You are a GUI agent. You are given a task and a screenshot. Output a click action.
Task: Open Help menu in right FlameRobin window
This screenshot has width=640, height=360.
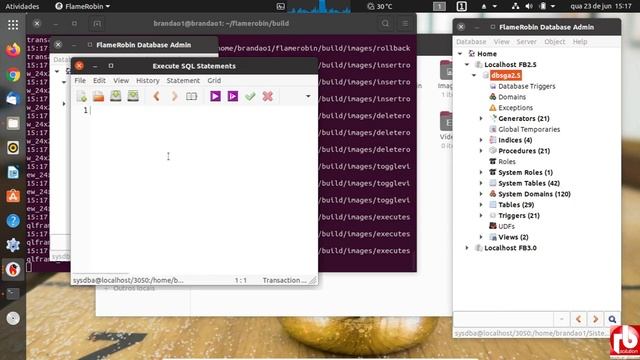click(x=580, y=42)
